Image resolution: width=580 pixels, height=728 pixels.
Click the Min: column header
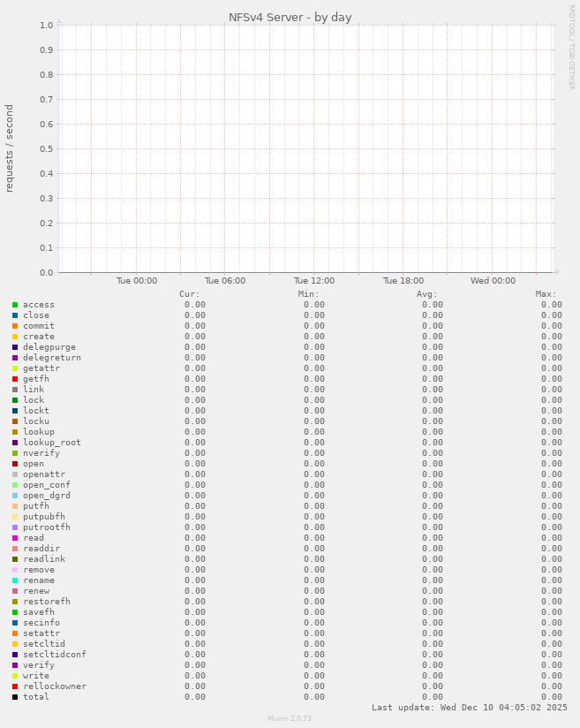(309, 294)
